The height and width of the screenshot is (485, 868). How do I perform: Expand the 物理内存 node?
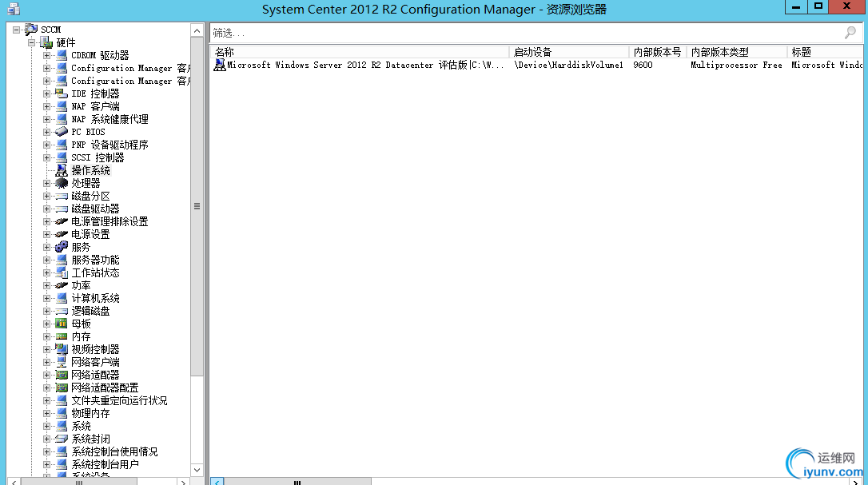pos(47,414)
